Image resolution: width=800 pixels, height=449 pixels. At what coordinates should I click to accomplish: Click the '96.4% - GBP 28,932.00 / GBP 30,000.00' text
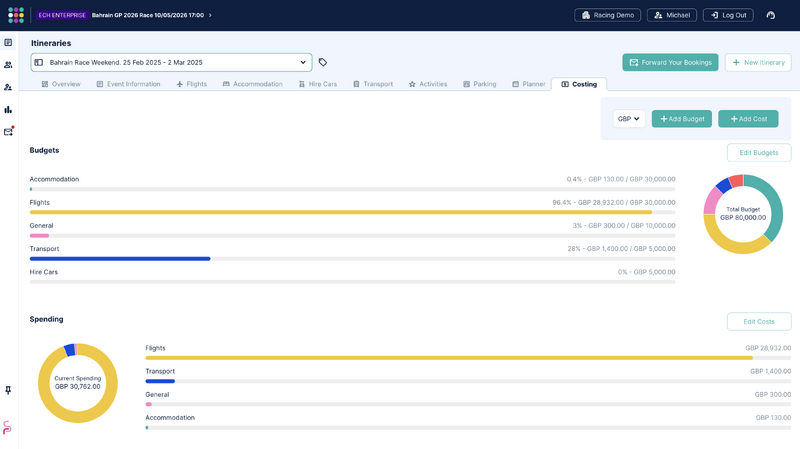coord(614,203)
